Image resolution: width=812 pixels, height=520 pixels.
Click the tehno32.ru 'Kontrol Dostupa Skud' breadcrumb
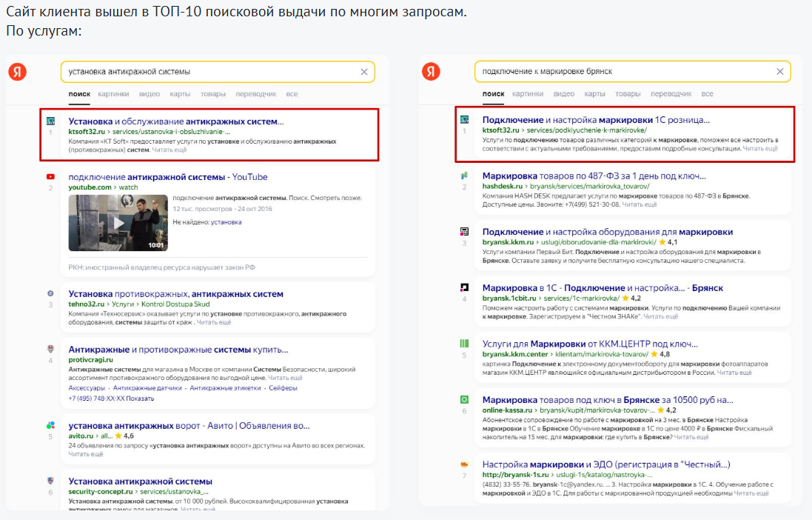tap(175, 304)
